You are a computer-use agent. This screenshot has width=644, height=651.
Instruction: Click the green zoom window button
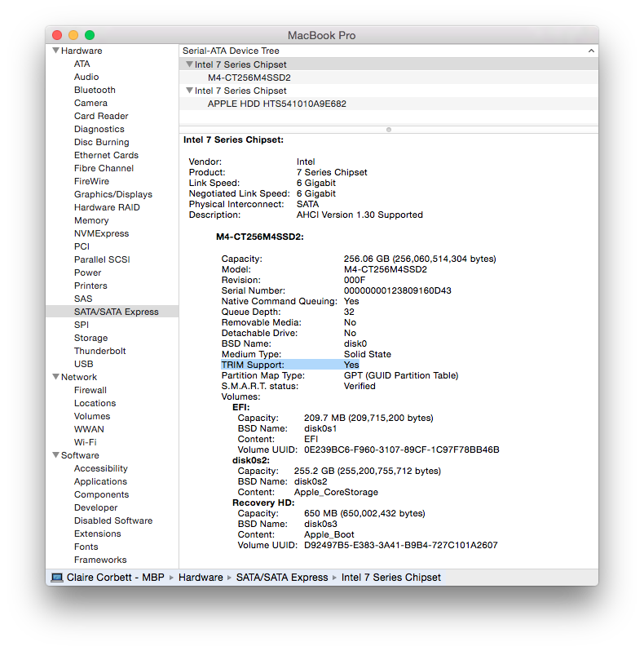tap(90, 35)
